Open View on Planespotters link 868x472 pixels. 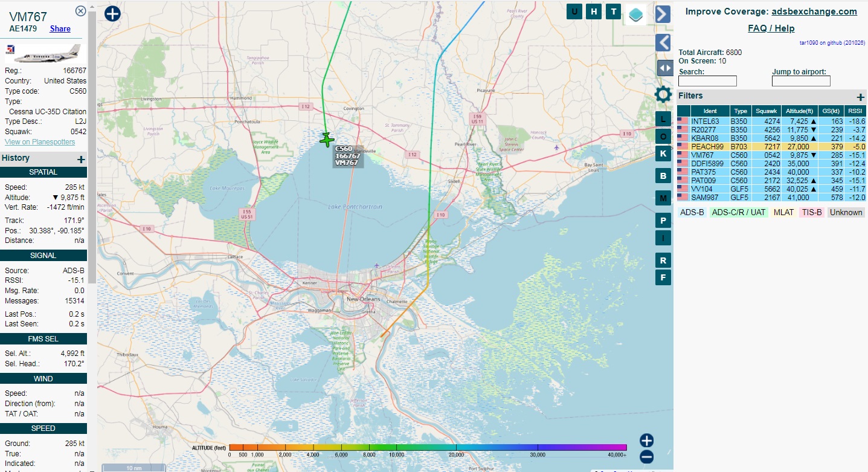[x=40, y=142]
